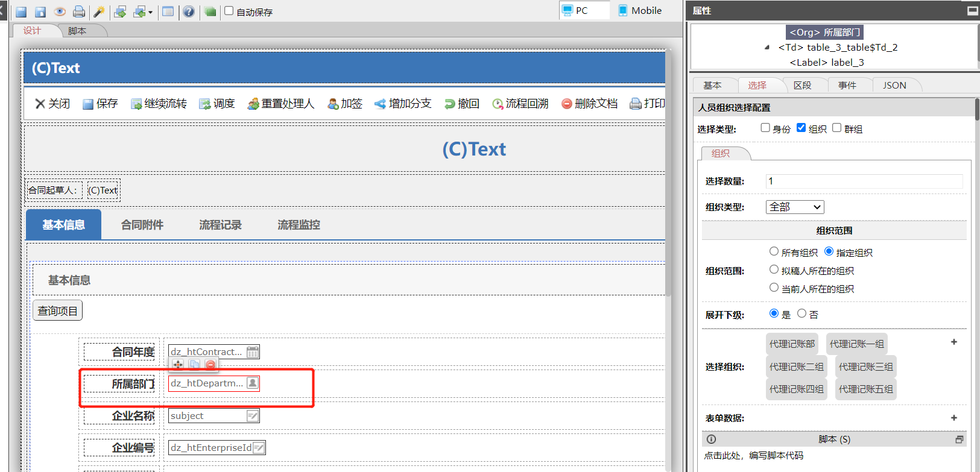Screen dimensions: 980x472
Task: Click the 撤回 action
Action: click(x=462, y=104)
